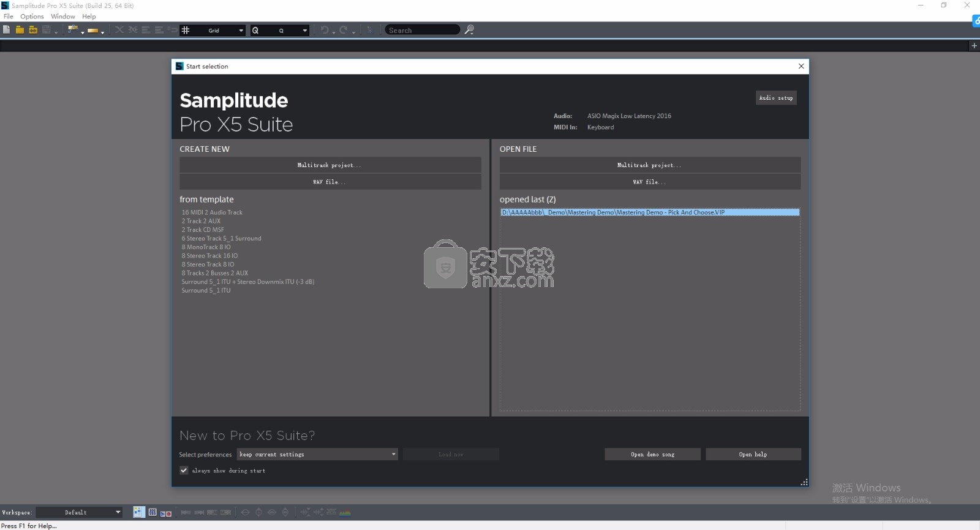This screenshot has width=980, height=530.
Task: Open the File menu
Action: click(9, 17)
